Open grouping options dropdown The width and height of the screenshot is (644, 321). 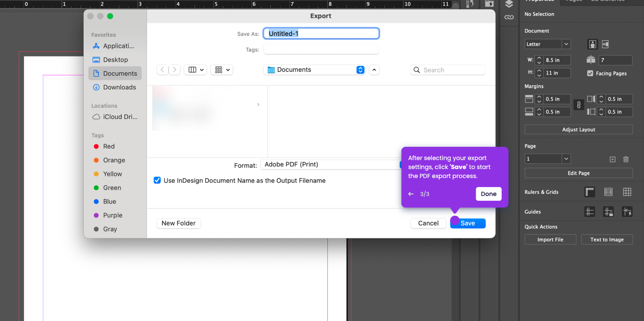click(x=222, y=70)
